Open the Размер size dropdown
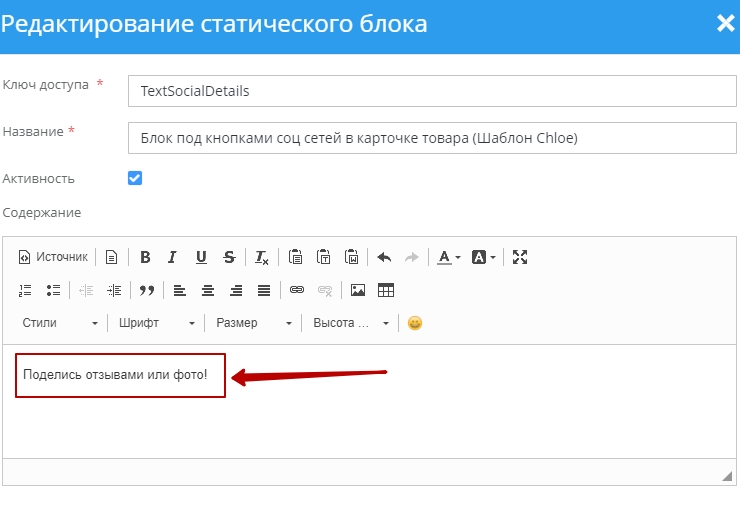Image resolution: width=740 pixels, height=505 pixels. click(254, 323)
